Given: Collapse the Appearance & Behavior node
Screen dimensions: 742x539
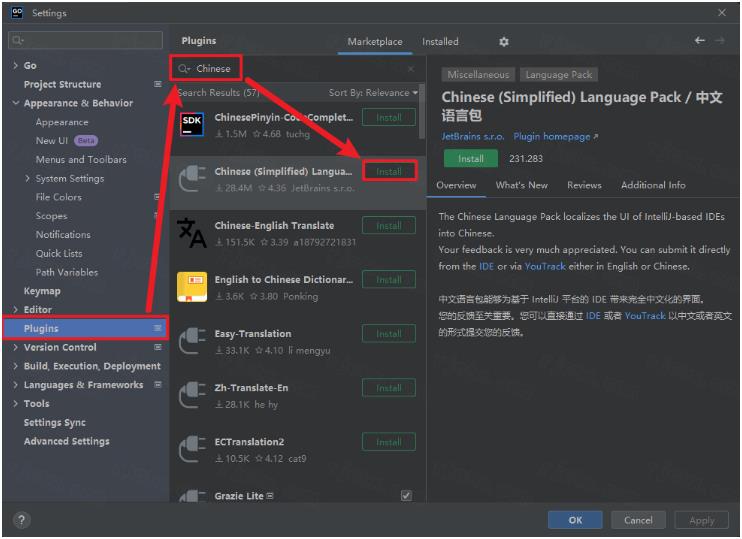Looking at the screenshot, I should [x=16, y=103].
